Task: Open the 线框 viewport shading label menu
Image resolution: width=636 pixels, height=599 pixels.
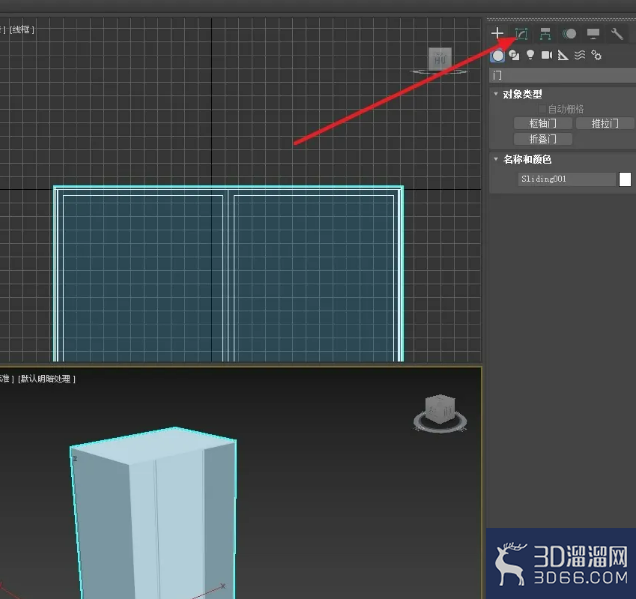Action: (22, 30)
